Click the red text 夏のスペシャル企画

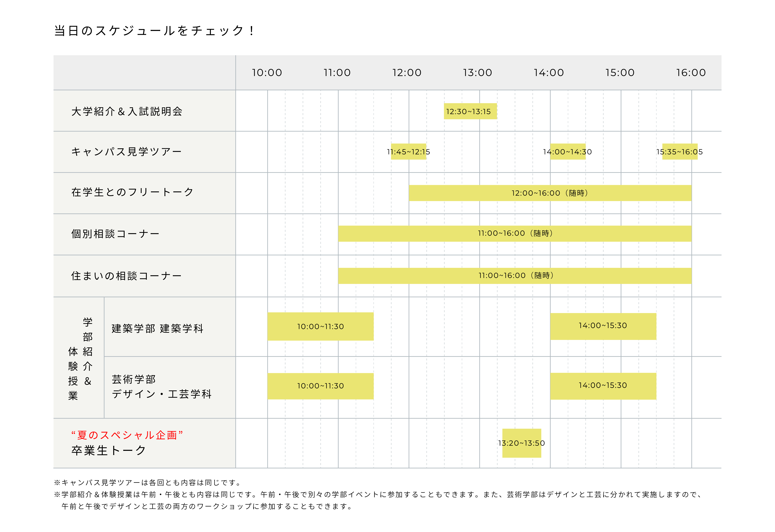127,435
